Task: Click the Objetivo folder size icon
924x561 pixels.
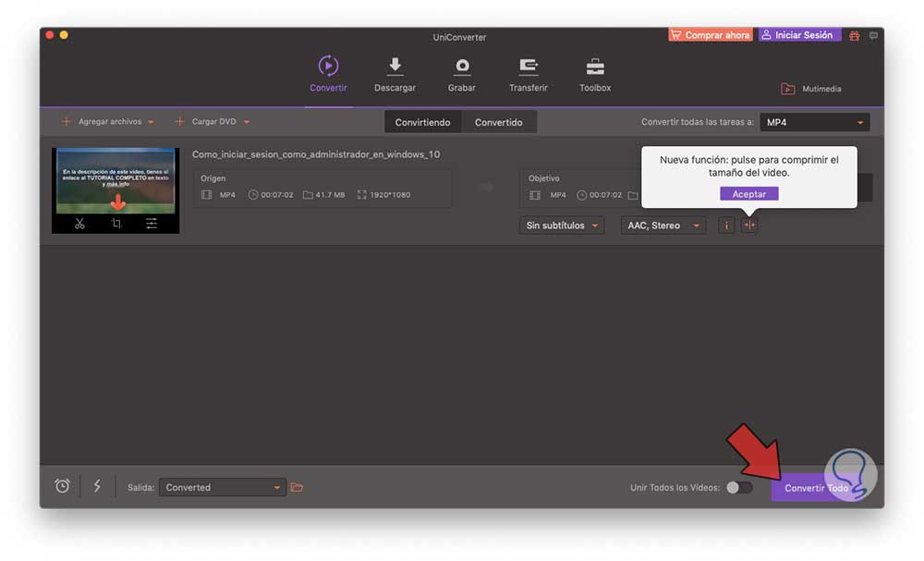Action: point(633,195)
